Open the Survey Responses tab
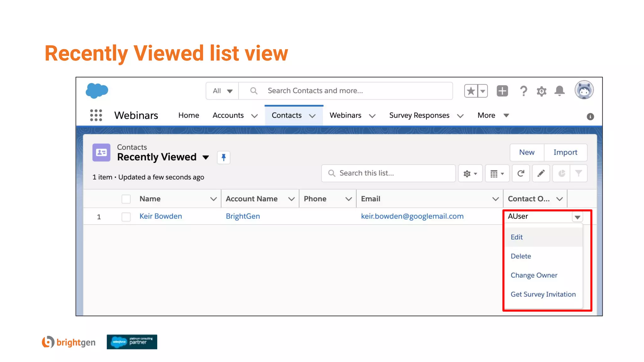 (x=419, y=115)
